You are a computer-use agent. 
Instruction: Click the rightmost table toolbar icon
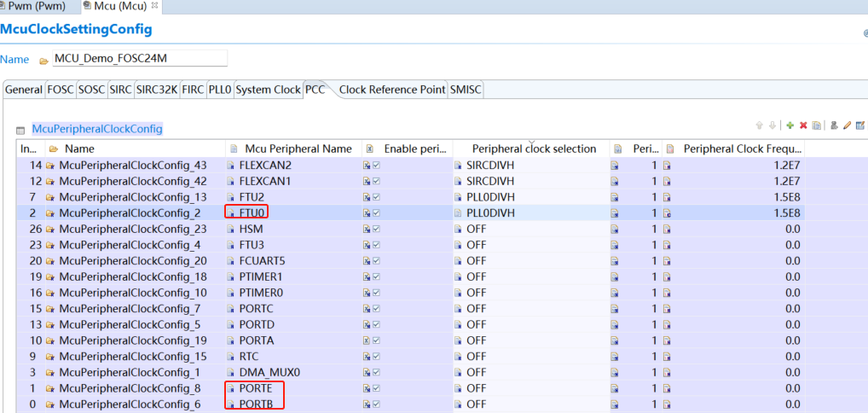coord(860,126)
